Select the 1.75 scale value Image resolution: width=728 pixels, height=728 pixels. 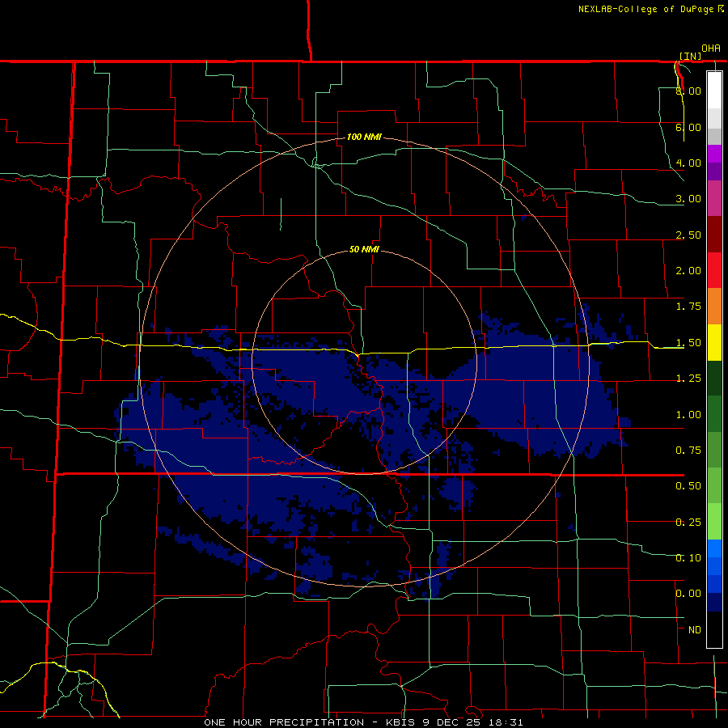(688, 307)
